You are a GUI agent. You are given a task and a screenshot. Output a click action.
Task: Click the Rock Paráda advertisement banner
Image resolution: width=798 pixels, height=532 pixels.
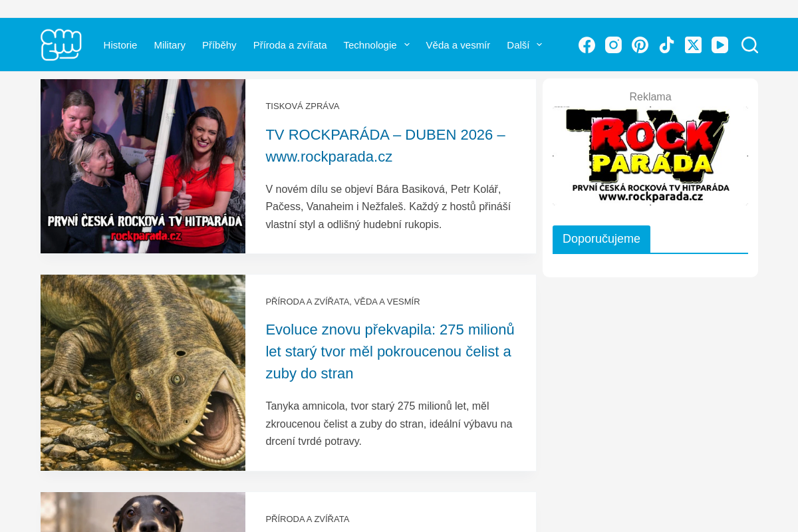(650, 155)
